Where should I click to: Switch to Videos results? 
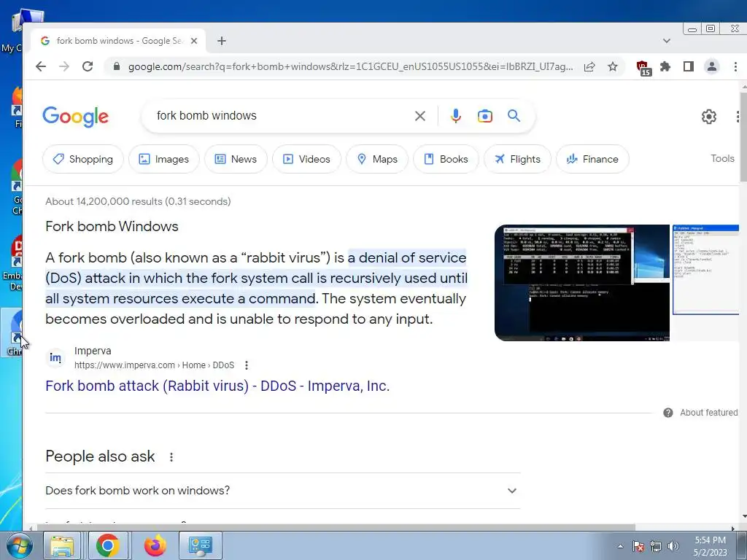pyautogui.click(x=306, y=159)
